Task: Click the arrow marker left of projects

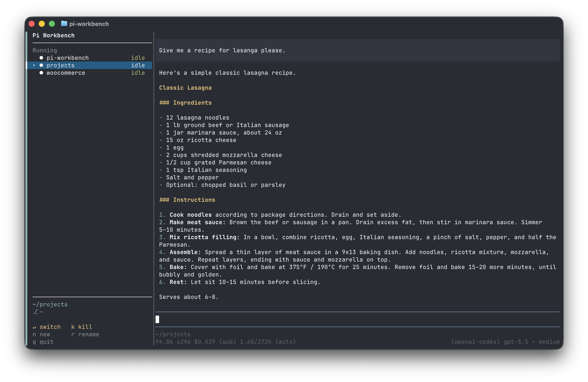Action: click(34, 65)
